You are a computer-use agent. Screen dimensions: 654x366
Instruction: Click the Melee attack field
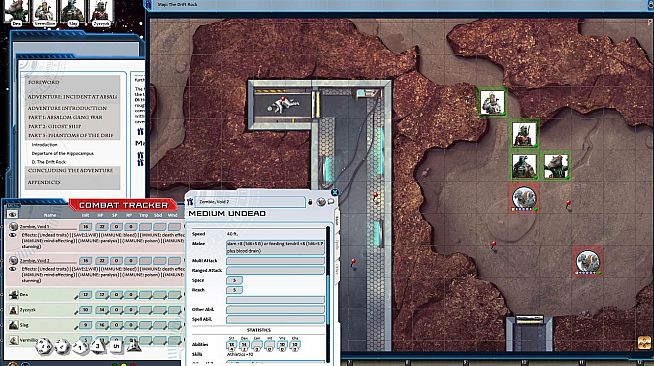[275, 247]
